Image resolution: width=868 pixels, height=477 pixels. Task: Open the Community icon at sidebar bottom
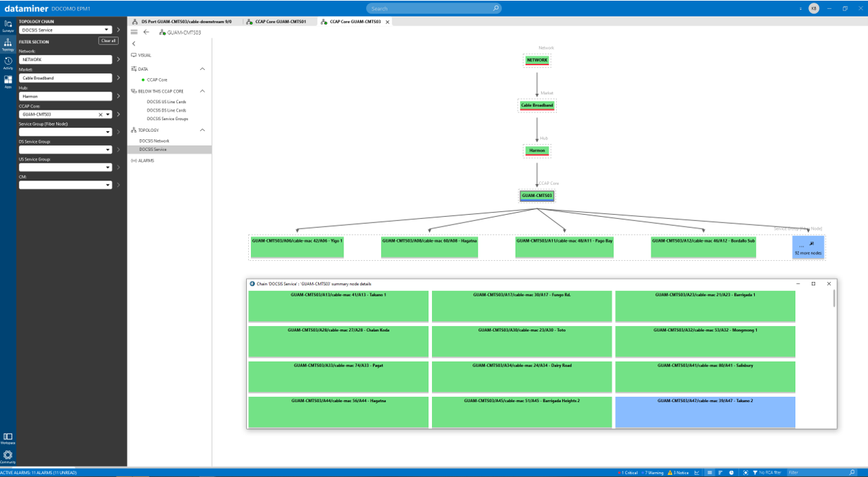[8, 456]
